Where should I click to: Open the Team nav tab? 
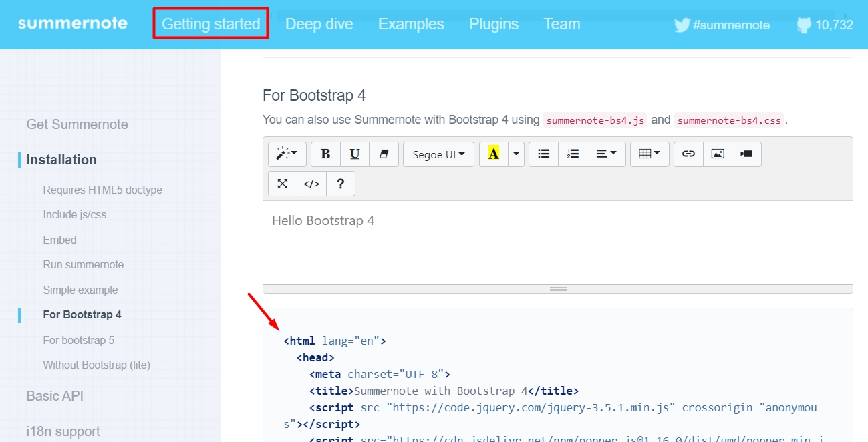pos(561,24)
